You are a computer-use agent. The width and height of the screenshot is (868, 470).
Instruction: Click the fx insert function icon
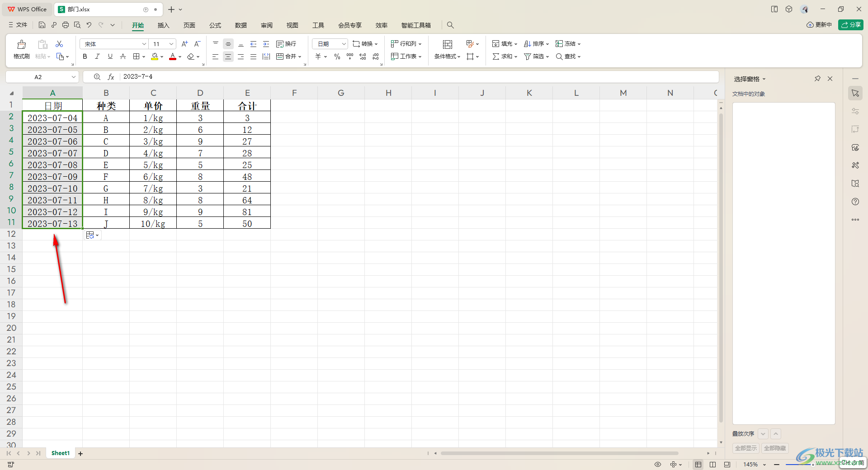(x=111, y=77)
